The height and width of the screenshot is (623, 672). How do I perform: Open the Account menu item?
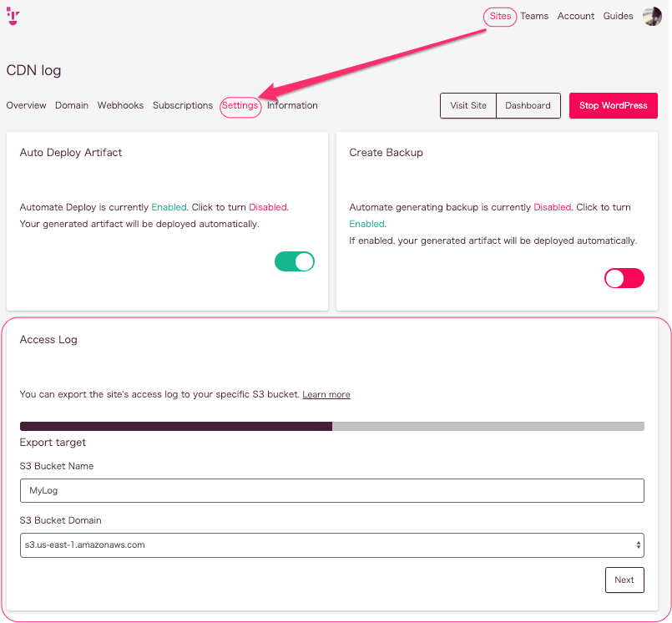pos(575,16)
